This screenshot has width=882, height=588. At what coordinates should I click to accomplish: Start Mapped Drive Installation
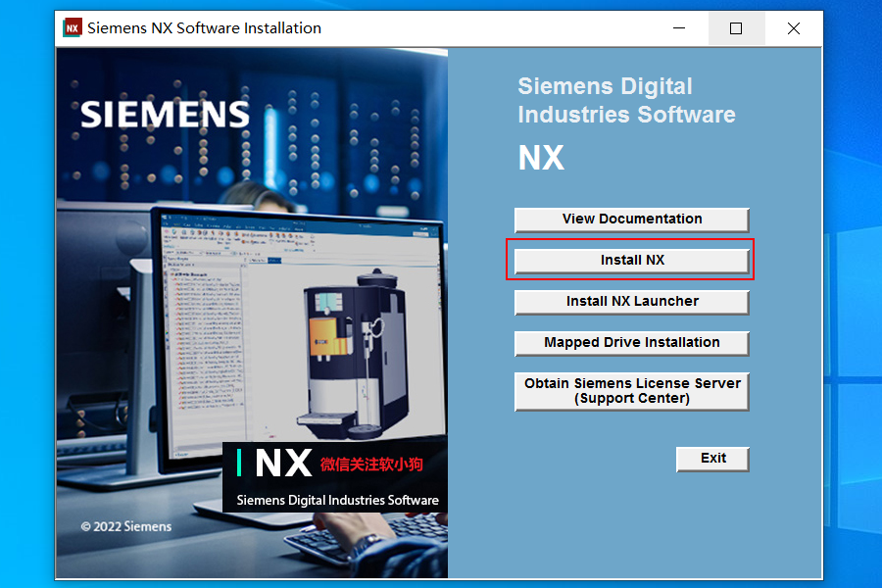[x=630, y=343]
